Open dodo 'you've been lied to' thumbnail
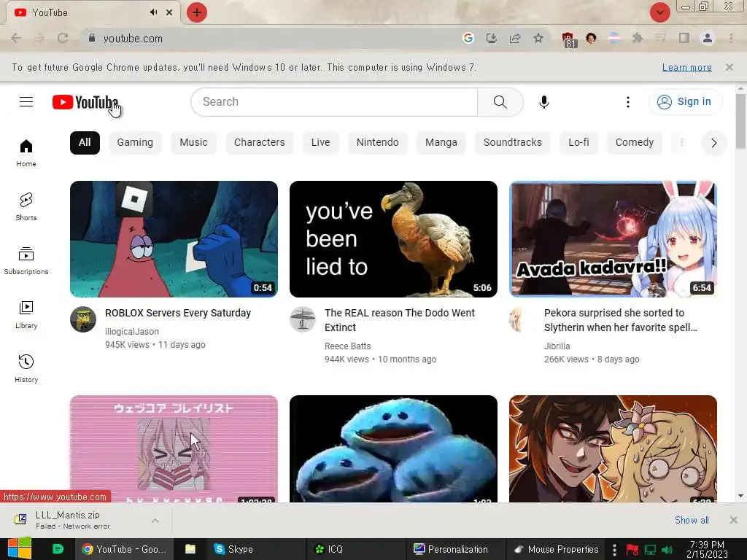The height and width of the screenshot is (560, 747). (393, 239)
